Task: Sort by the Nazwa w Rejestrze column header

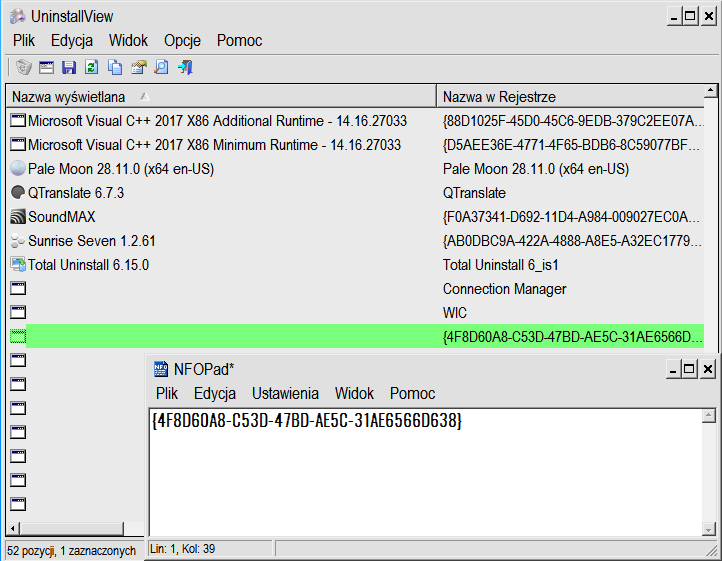Action: 570,97
